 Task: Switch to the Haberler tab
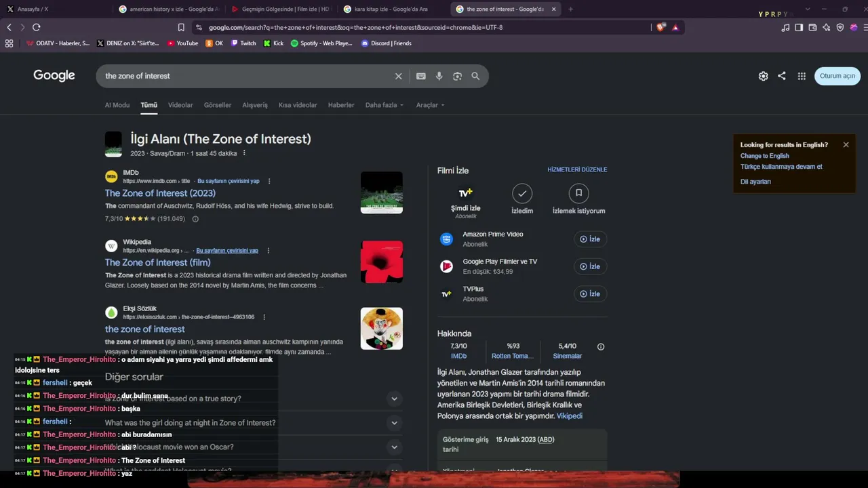(341, 105)
